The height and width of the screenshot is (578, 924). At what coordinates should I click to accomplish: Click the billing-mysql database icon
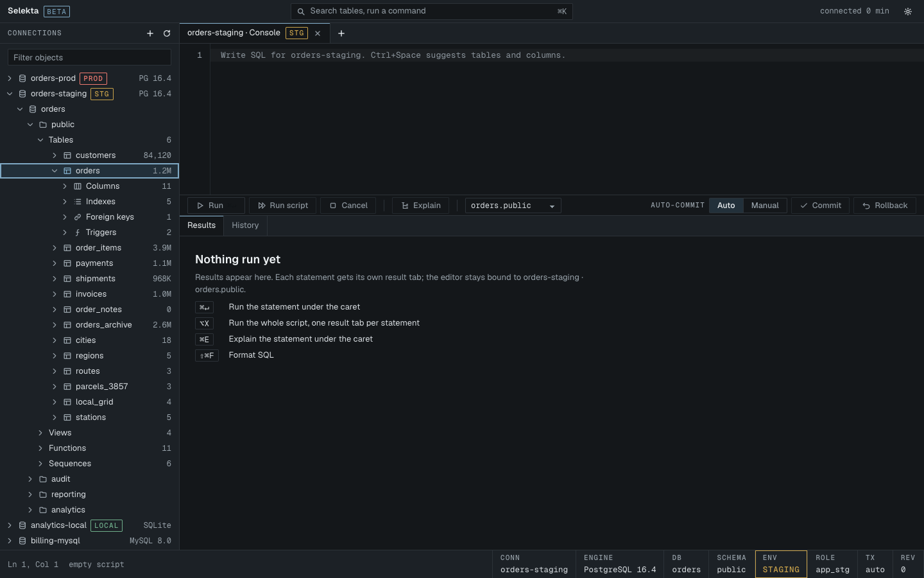point(22,541)
